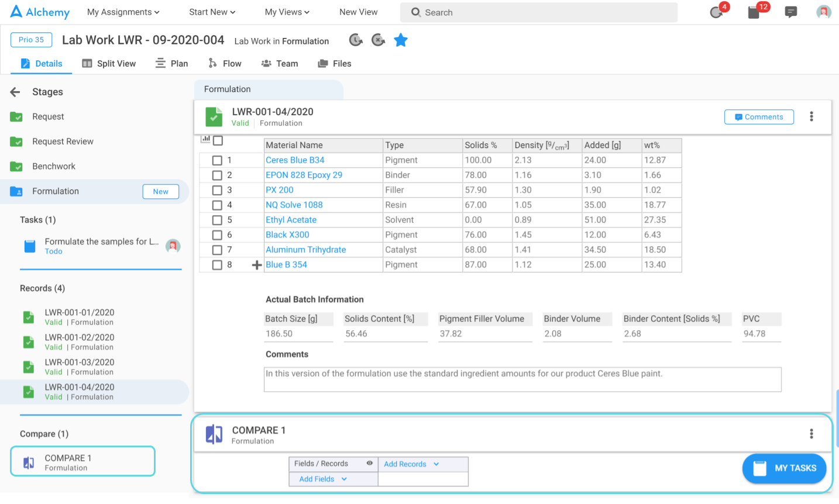Open record icon for LWR-001-03/2020
The height and width of the screenshot is (504, 839).
29,367
